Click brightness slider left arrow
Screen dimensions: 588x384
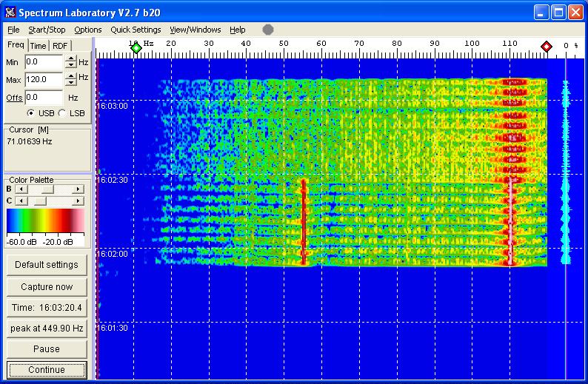(x=20, y=189)
